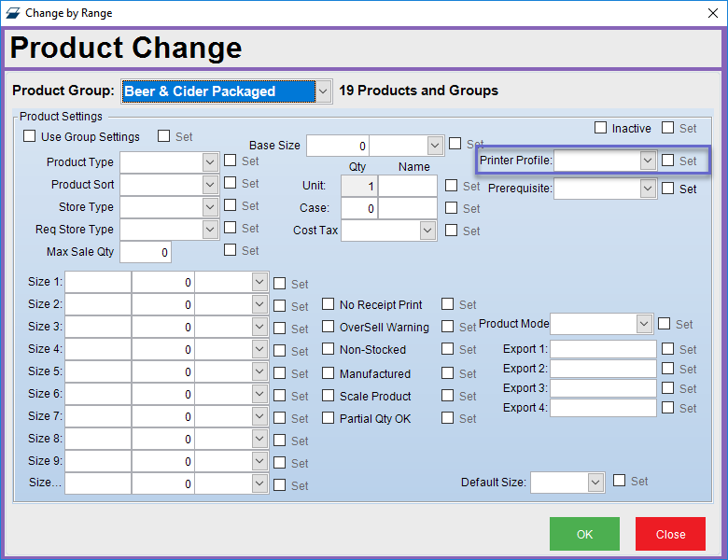Expand the Printer Profile dropdown
The height and width of the screenshot is (560, 728).
click(648, 161)
